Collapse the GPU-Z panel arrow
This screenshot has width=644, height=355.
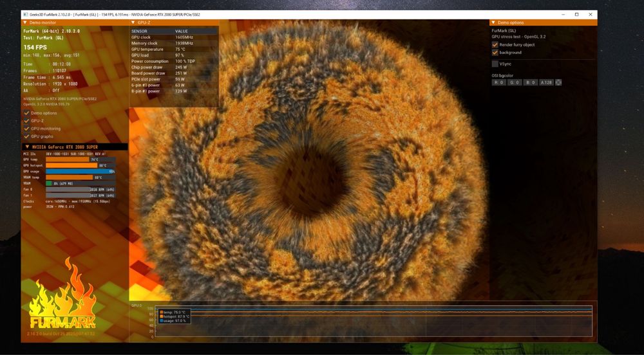click(x=133, y=23)
